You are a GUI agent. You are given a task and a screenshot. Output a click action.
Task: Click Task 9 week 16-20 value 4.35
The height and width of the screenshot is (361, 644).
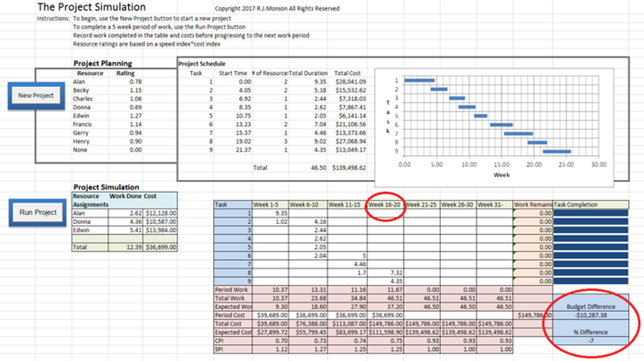tap(385, 281)
